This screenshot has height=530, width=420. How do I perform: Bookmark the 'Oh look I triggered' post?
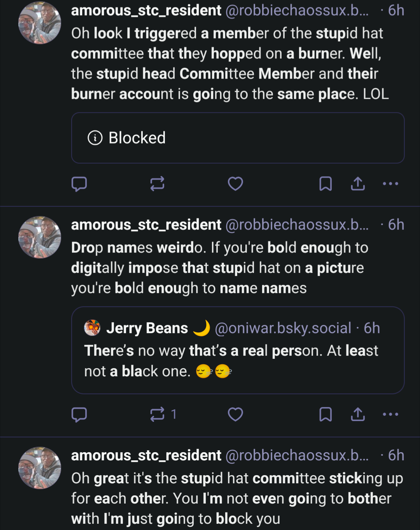coord(325,184)
